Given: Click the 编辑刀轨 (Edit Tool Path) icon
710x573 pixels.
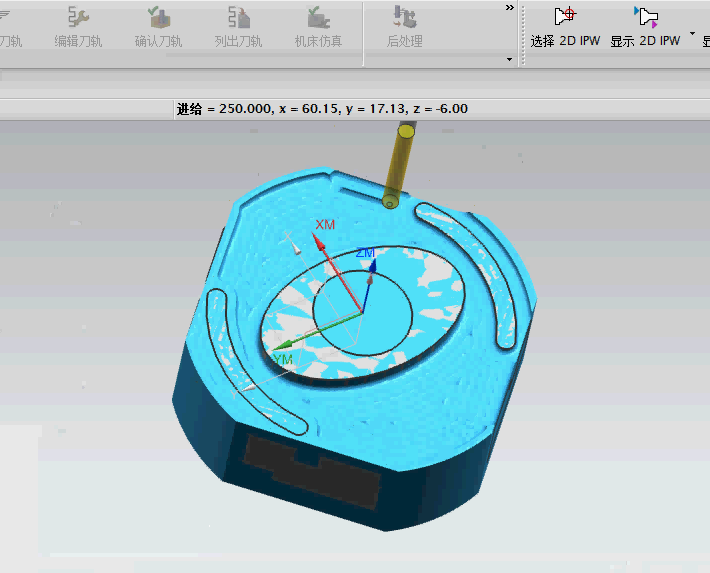Looking at the screenshot, I should click(78, 26).
